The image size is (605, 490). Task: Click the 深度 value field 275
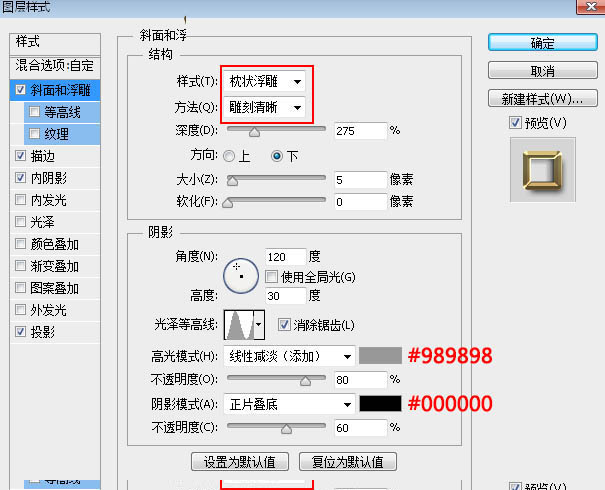360,131
